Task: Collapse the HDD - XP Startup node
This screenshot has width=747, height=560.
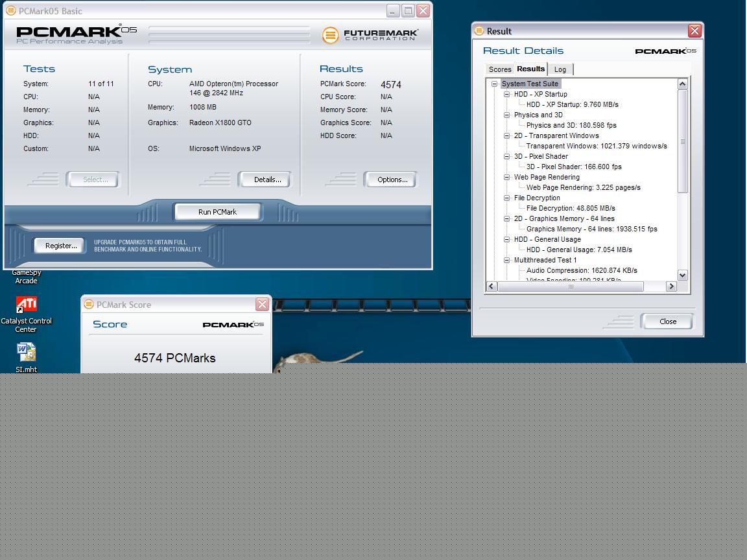Action: click(x=507, y=94)
